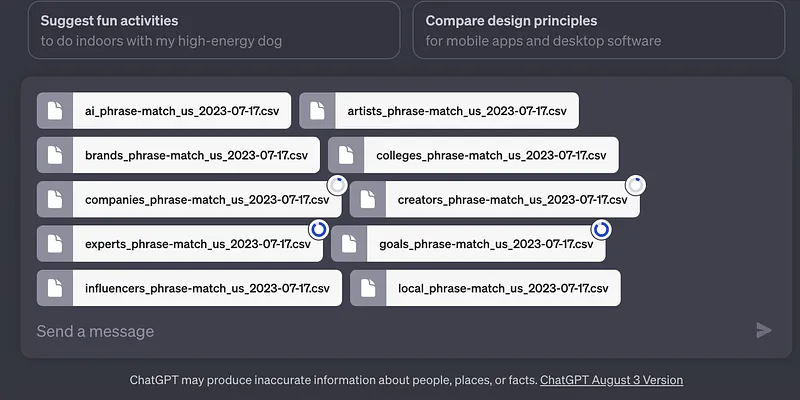Click colleges_phrase-match_us_2023-07-17.csv file name
Image resolution: width=800 pixels, height=400 pixels.
coord(491,156)
